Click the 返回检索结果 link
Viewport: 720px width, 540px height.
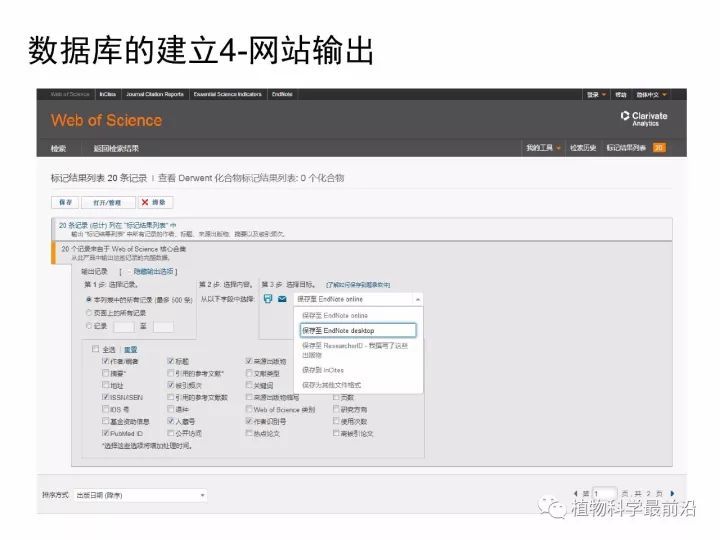116,148
